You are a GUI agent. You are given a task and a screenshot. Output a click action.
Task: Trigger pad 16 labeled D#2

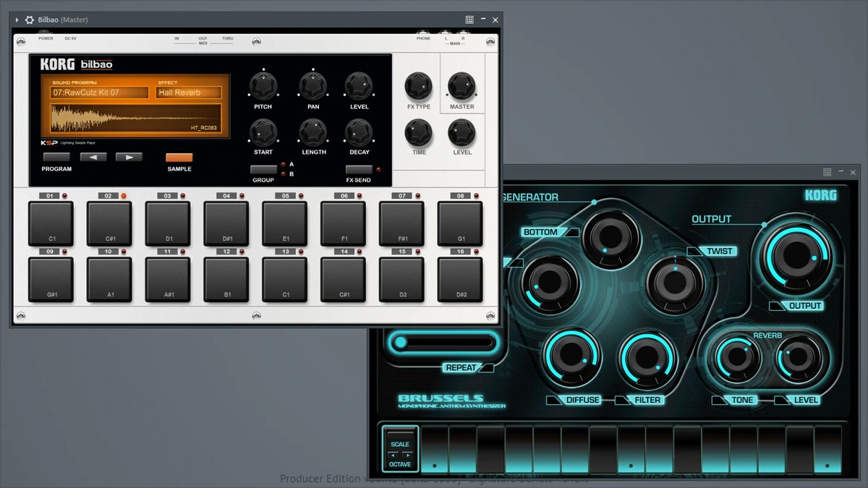[460, 279]
